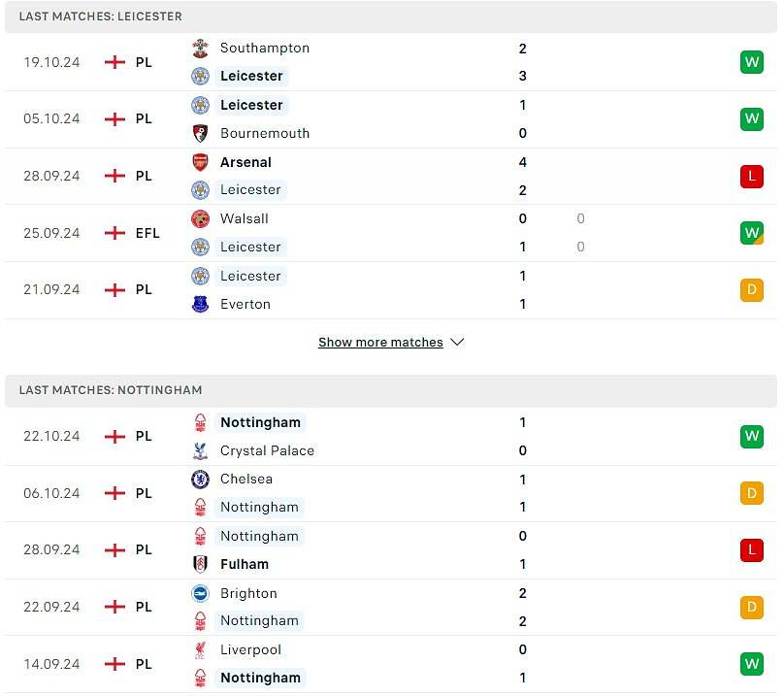Click the Bournemouth club crest icon
Image resolution: width=784 pixels, height=696 pixels.
click(200, 133)
